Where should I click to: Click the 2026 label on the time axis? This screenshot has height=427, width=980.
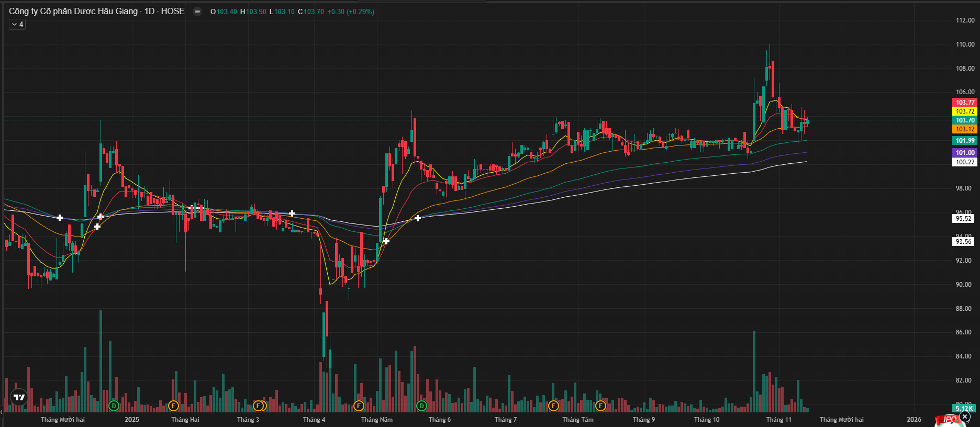pos(914,420)
